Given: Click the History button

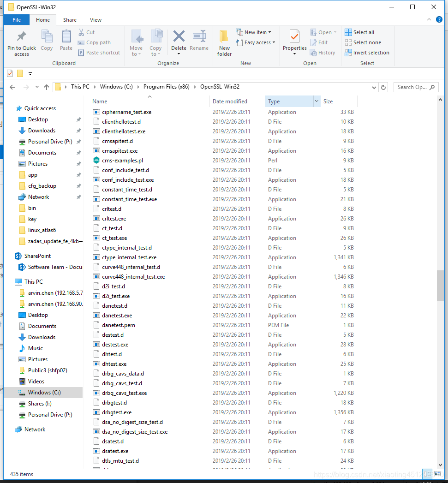Looking at the screenshot, I should pos(323,53).
